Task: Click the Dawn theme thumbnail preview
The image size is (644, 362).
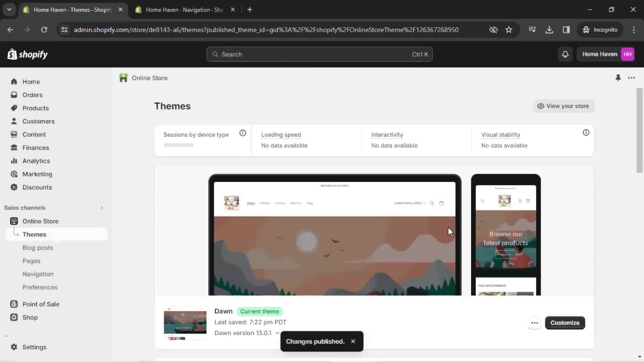Action: (x=185, y=323)
